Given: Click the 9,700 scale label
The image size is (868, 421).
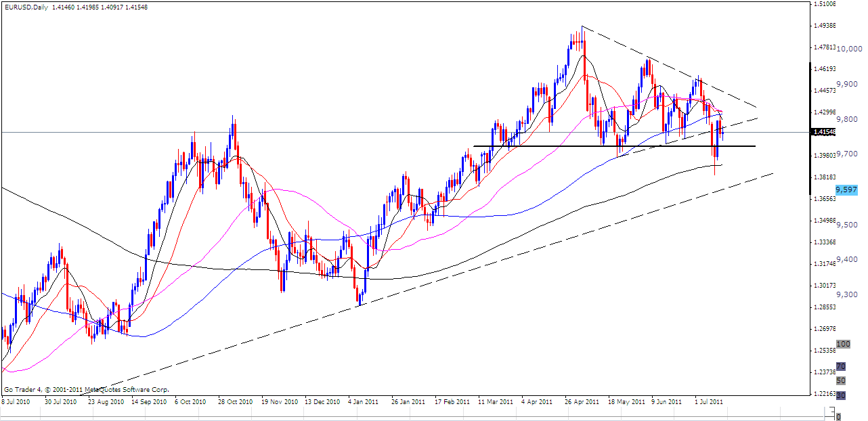Looking at the screenshot, I should pyautogui.click(x=848, y=154).
